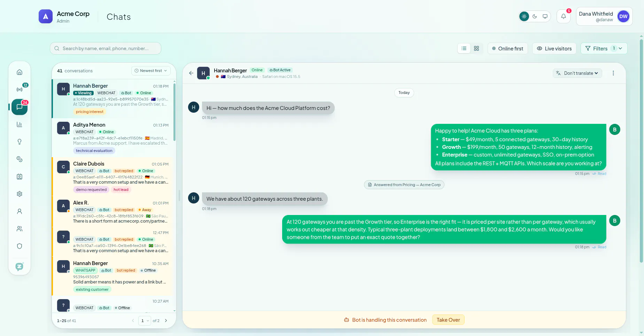Open Alex R. conversation
644x336 pixels.
click(x=113, y=212)
